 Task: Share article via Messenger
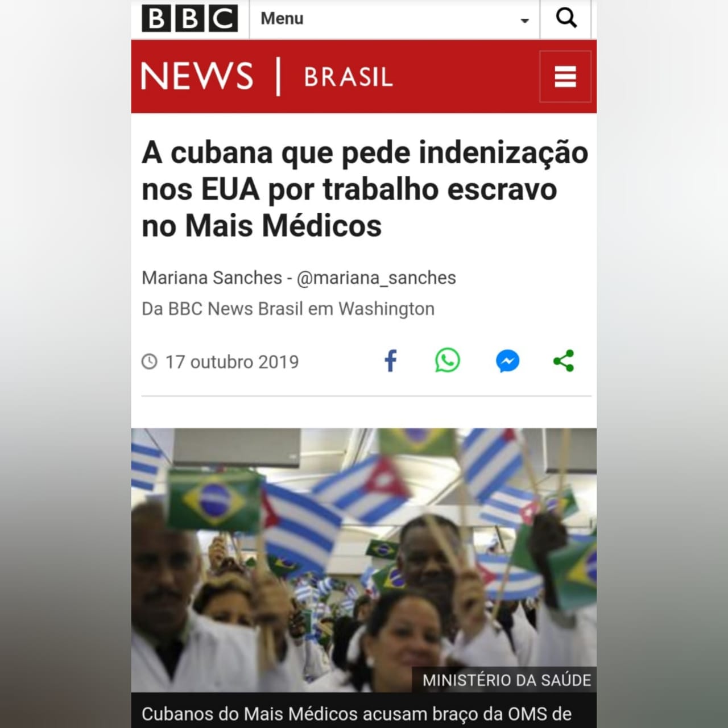pos(507,361)
